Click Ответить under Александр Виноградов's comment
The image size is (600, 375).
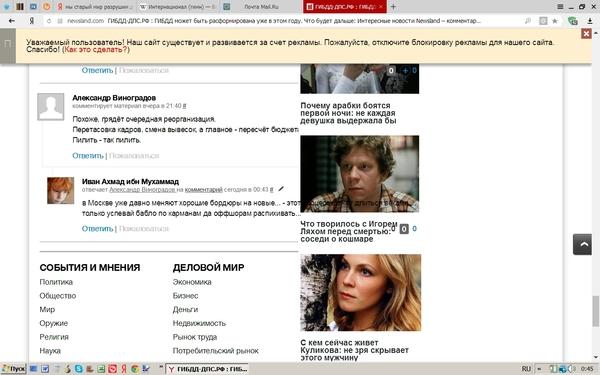pyautogui.click(x=88, y=156)
